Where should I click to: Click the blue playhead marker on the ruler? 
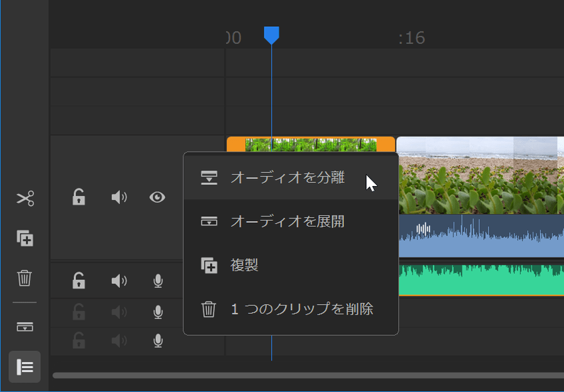(x=271, y=35)
